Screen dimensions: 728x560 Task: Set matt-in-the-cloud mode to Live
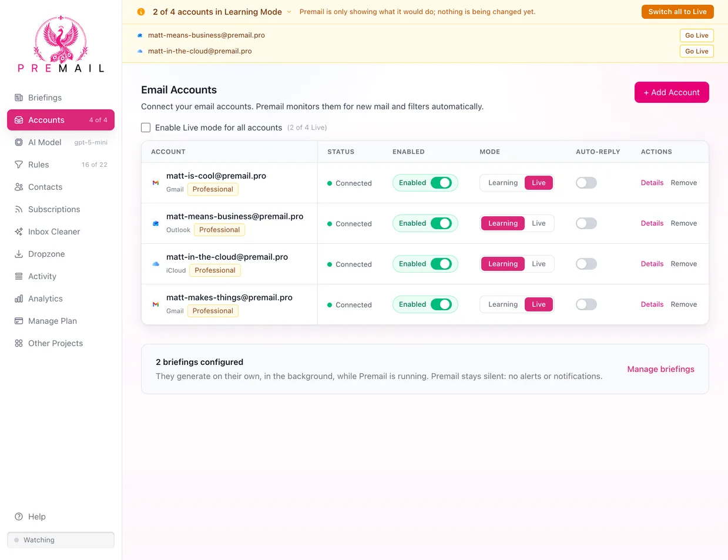tap(539, 264)
